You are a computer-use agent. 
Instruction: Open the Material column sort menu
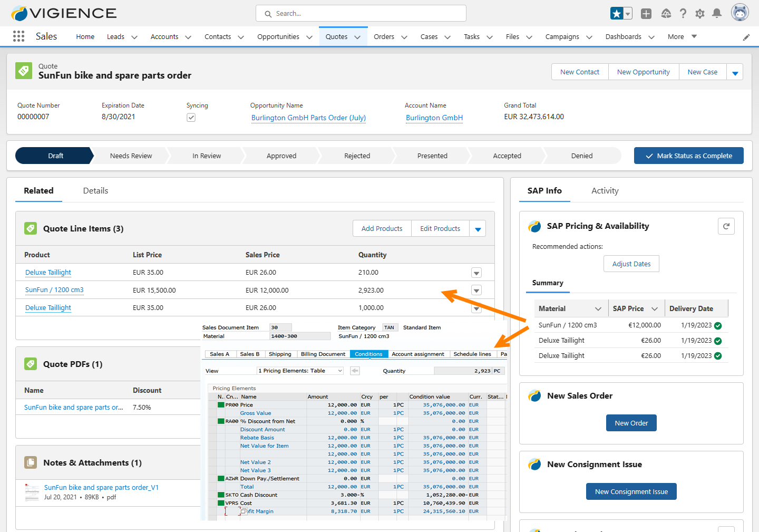pyautogui.click(x=598, y=308)
